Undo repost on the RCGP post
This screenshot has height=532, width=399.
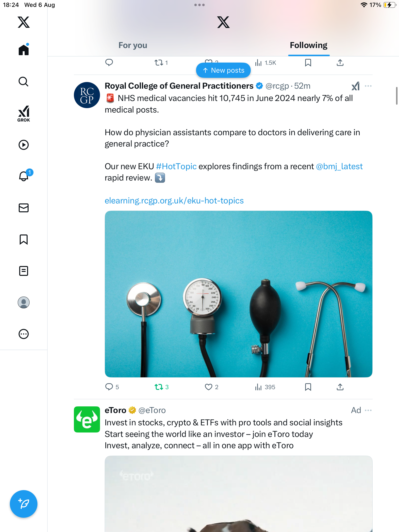point(159,387)
